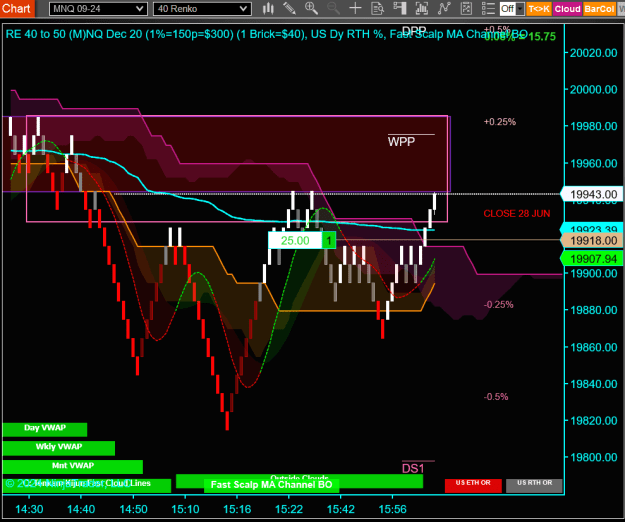Image resolution: width=625 pixels, height=522 pixels.
Task: Click the gray US RTH OR button
Action: point(535,485)
